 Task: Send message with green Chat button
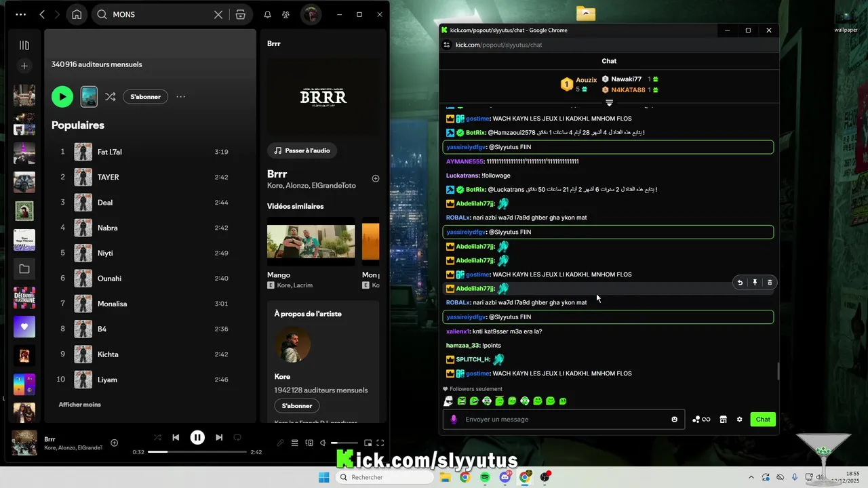click(763, 420)
